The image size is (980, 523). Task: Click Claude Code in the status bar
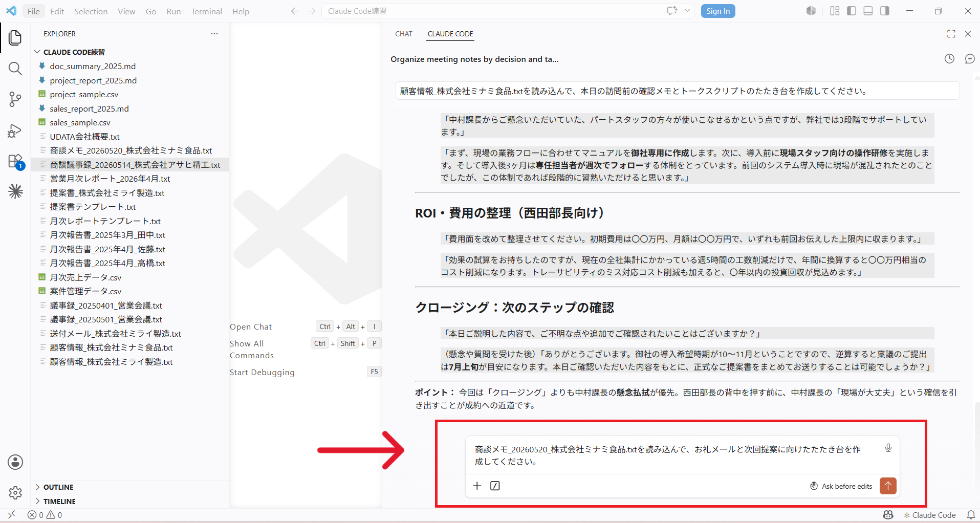click(x=929, y=515)
